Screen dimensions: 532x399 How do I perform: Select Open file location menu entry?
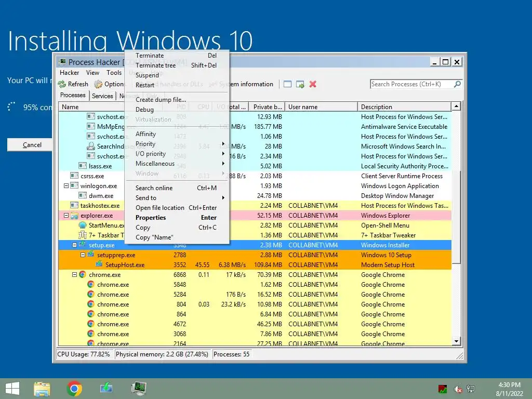point(177,208)
